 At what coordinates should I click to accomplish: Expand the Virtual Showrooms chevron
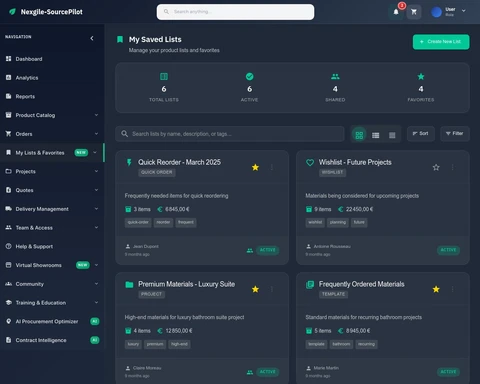[96, 265]
